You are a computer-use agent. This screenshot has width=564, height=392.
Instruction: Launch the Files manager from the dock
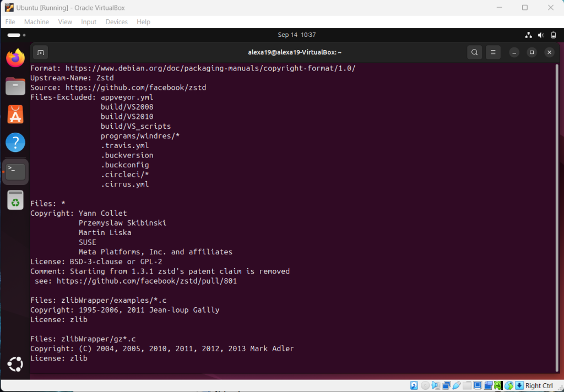pyautogui.click(x=15, y=86)
